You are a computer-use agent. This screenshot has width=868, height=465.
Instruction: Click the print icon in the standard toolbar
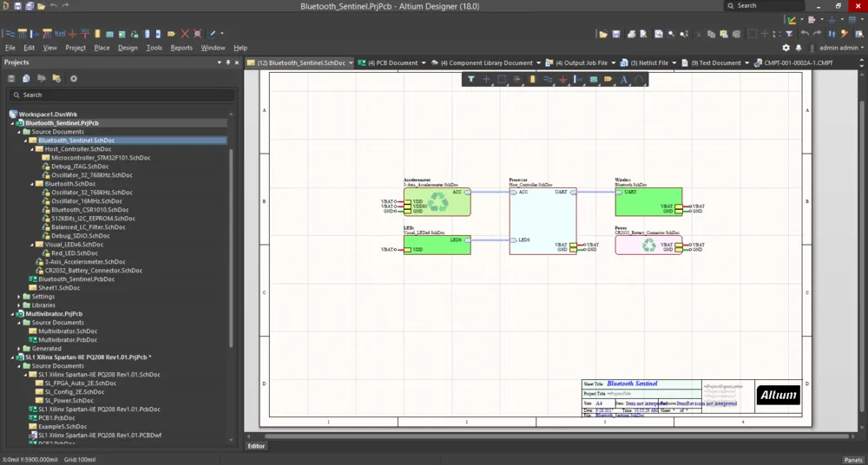coord(631,35)
